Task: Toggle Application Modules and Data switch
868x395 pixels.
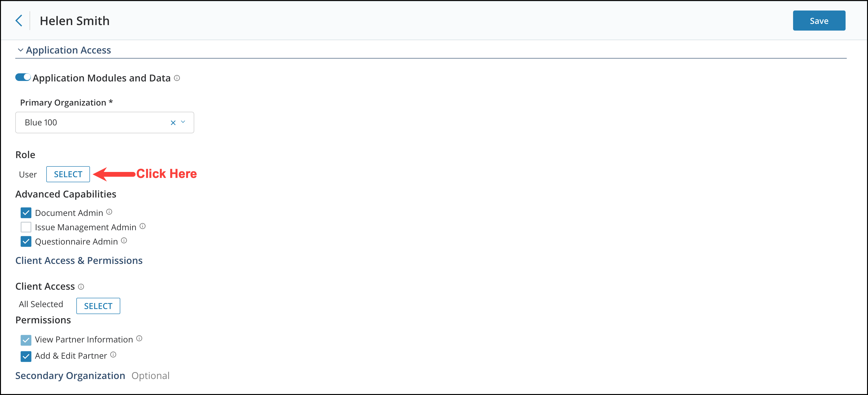Action: pyautogui.click(x=23, y=77)
